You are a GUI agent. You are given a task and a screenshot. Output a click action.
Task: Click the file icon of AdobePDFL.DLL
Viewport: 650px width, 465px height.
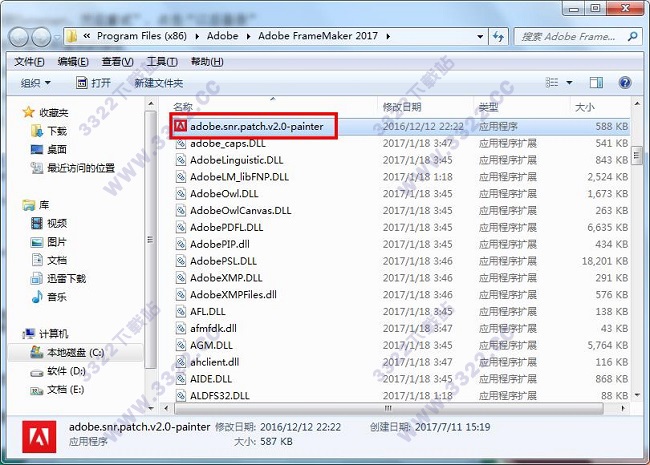(181, 227)
